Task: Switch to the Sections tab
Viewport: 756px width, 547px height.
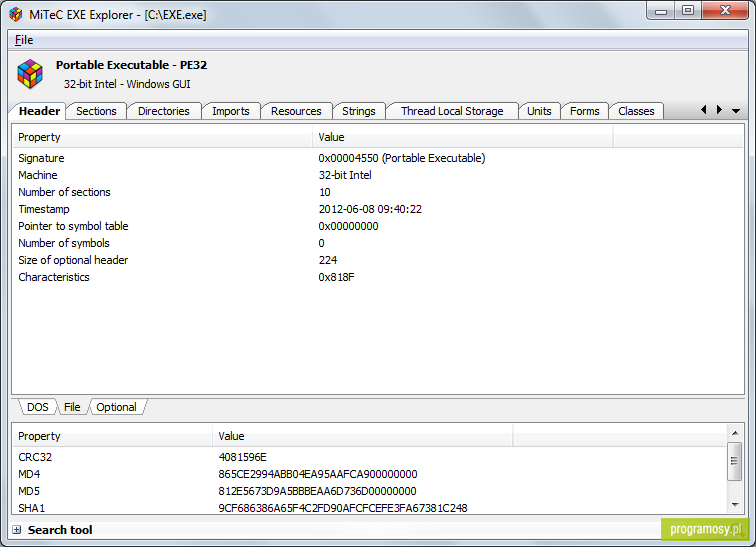Action: (x=96, y=111)
